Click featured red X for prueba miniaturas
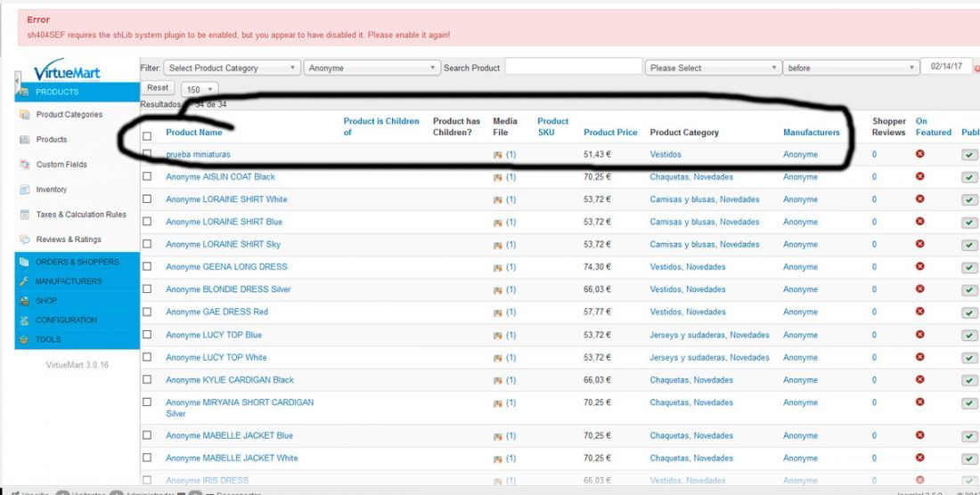Screen dimensions: 980x495 coord(919,153)
